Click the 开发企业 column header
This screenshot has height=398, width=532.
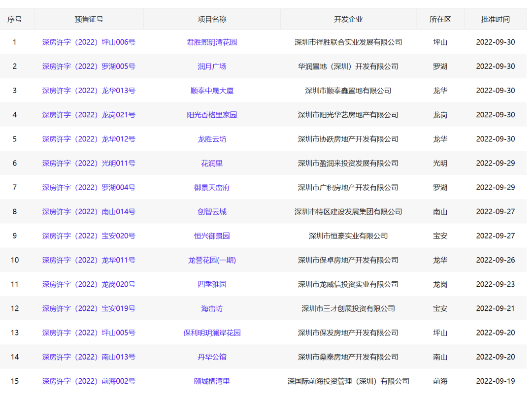[348, 19]
